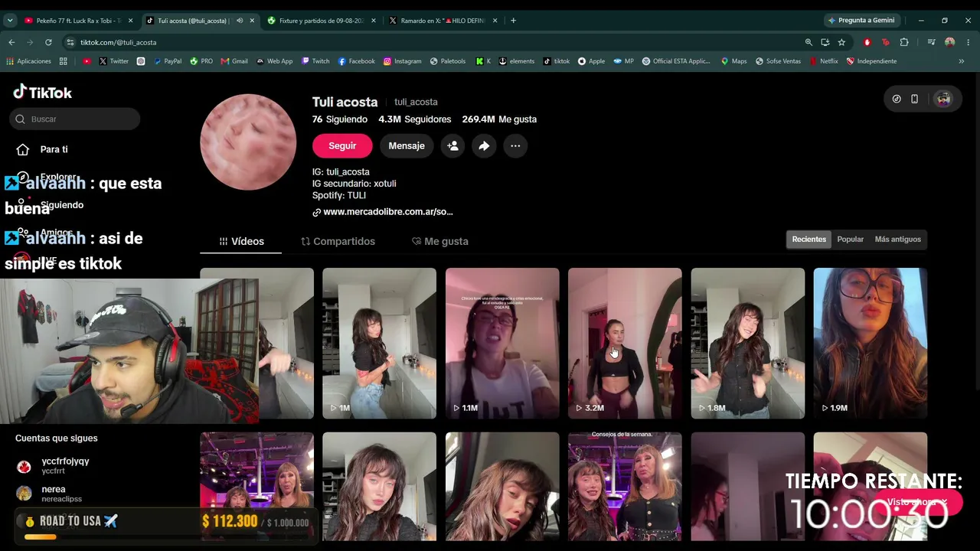Click the Mensaje button
The image size is (980, 551).
click(407, 145)
